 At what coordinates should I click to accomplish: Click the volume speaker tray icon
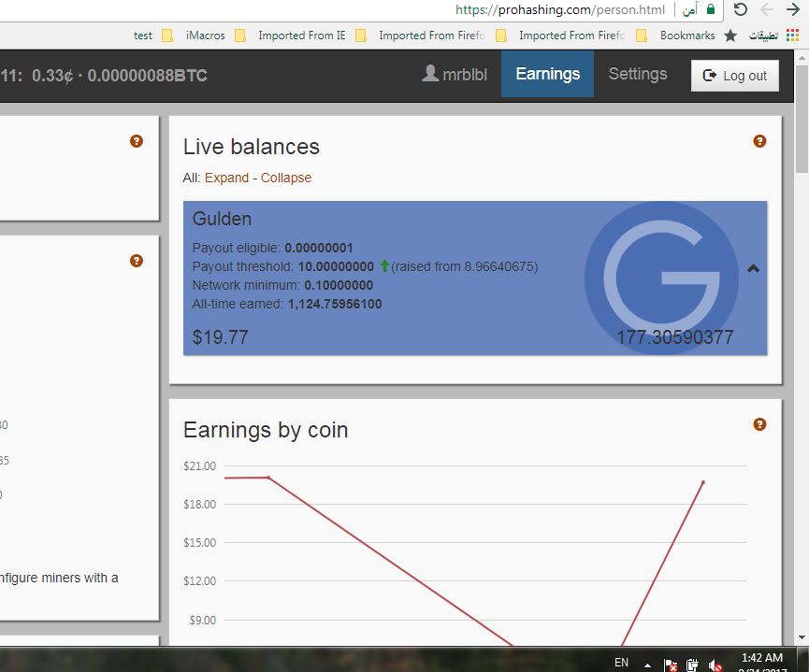(715, 665)
